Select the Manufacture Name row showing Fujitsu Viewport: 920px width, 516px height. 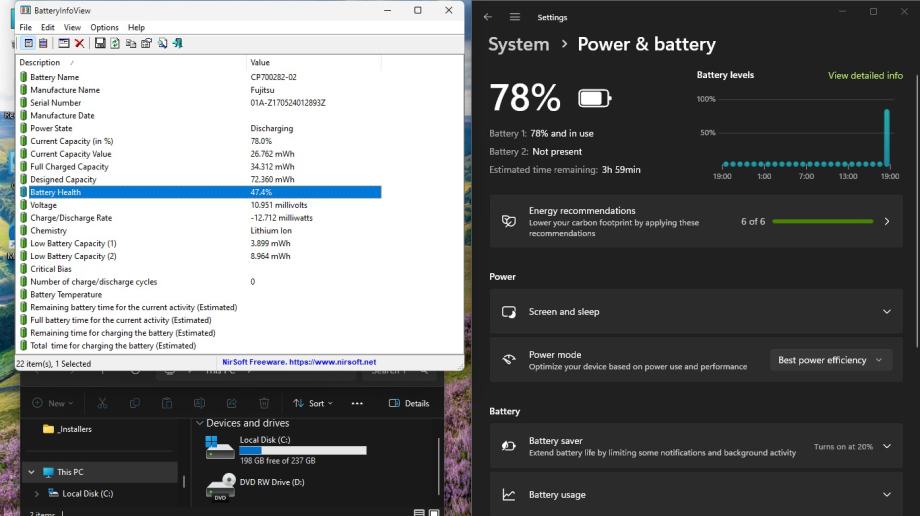(199, 90)
